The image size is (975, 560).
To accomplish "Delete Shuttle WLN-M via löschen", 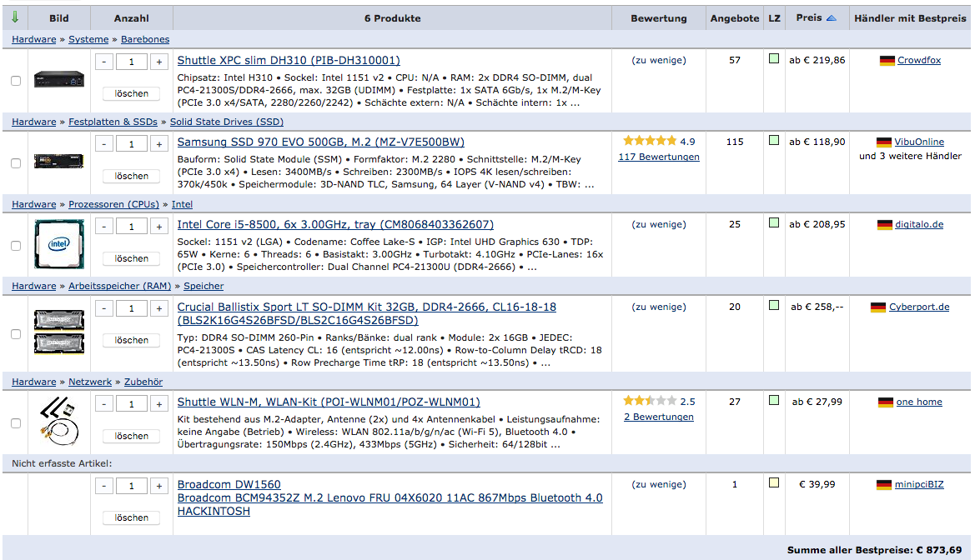I will (x=132, y=437).
